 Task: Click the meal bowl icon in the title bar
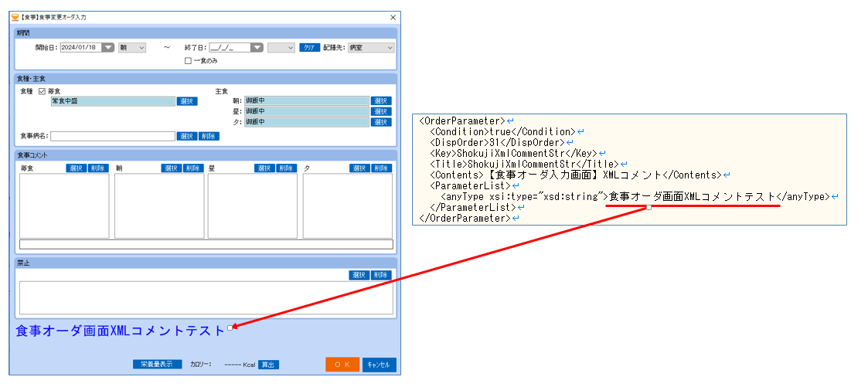pos(15,17)
